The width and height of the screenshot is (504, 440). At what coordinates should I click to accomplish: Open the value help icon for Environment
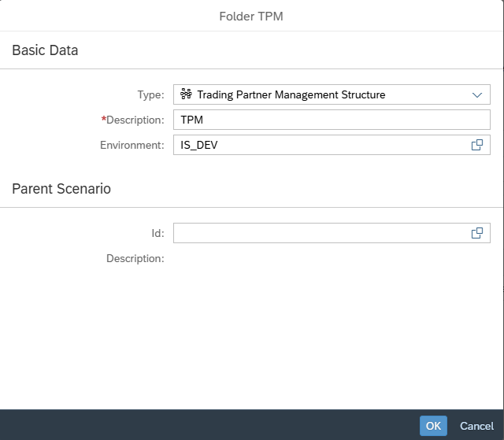point(476,145)
